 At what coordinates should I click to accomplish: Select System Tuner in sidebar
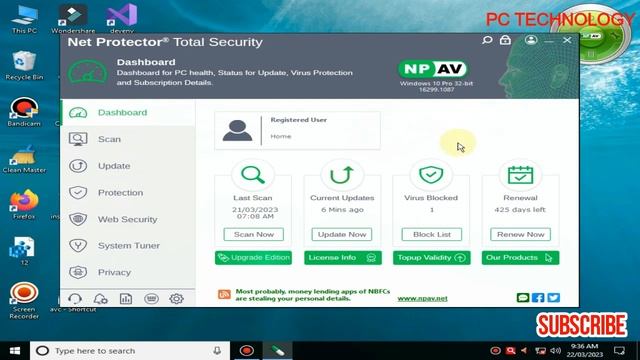point(128,246)
